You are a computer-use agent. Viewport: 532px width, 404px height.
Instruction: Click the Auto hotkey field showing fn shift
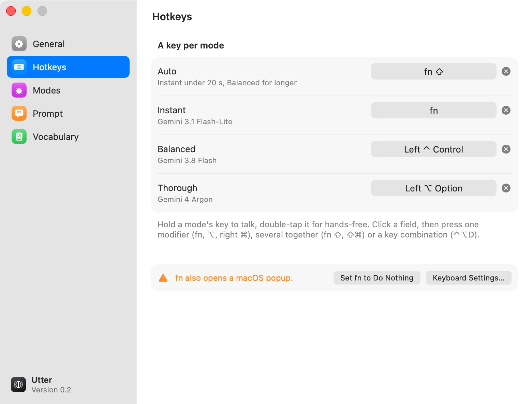tap(433, 71)
